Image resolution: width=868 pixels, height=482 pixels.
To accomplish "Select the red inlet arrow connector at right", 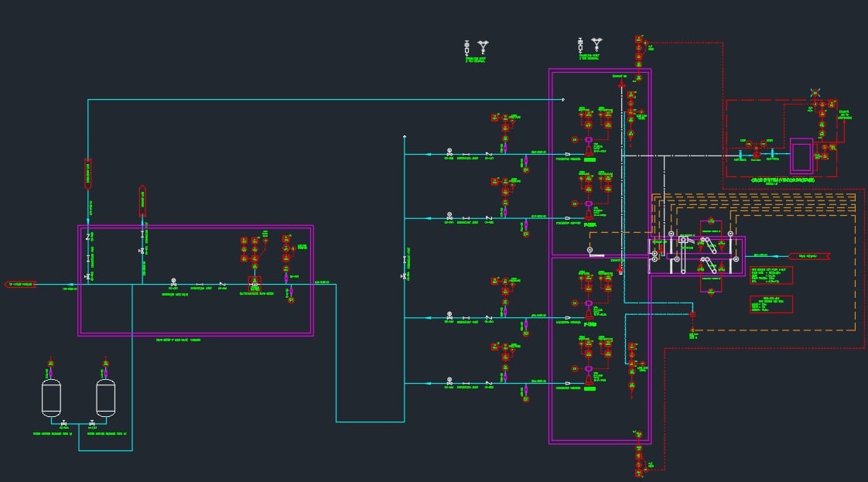I will pos(809,256).
